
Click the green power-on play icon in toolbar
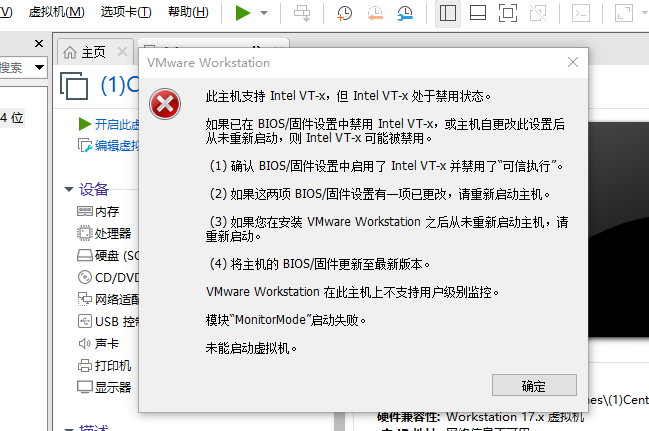coord(243,13)
